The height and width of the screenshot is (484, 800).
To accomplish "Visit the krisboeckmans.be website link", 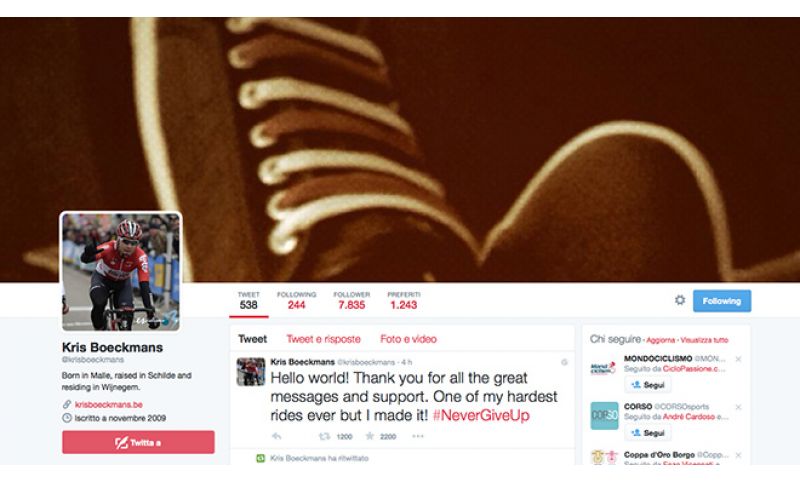I will (x=109, y=404).
